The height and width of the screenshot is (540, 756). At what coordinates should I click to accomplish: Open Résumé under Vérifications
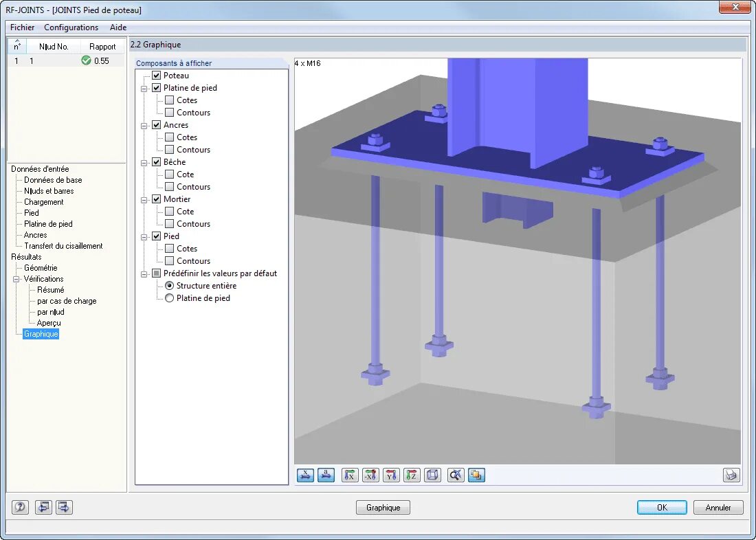[51, 290]
